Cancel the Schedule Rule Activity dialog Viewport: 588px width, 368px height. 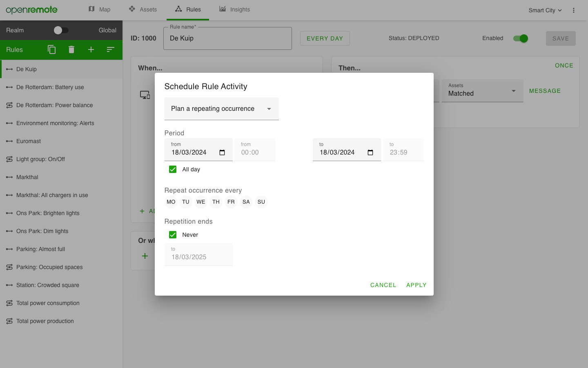[383, 285]
